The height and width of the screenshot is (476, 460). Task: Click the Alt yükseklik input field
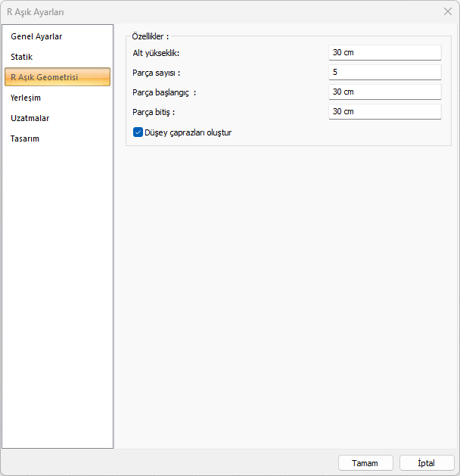click(x=384, y=52)
